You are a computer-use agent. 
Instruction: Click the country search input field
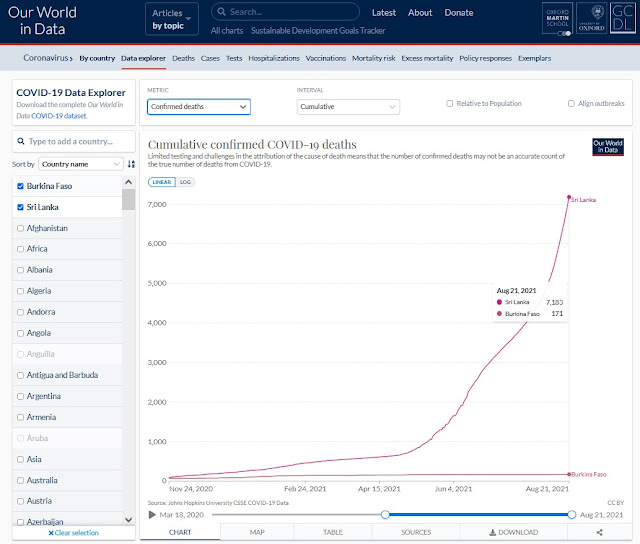[x=74, y=142]
